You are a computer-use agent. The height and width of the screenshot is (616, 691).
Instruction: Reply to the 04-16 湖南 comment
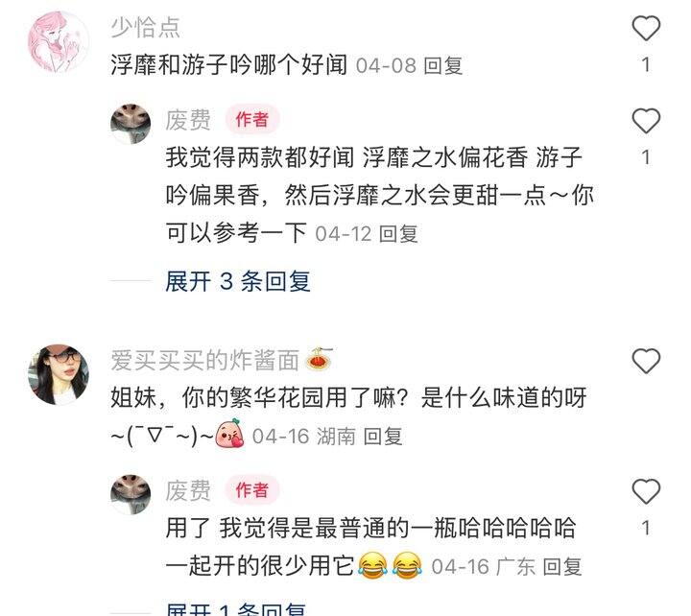(383, 437)
